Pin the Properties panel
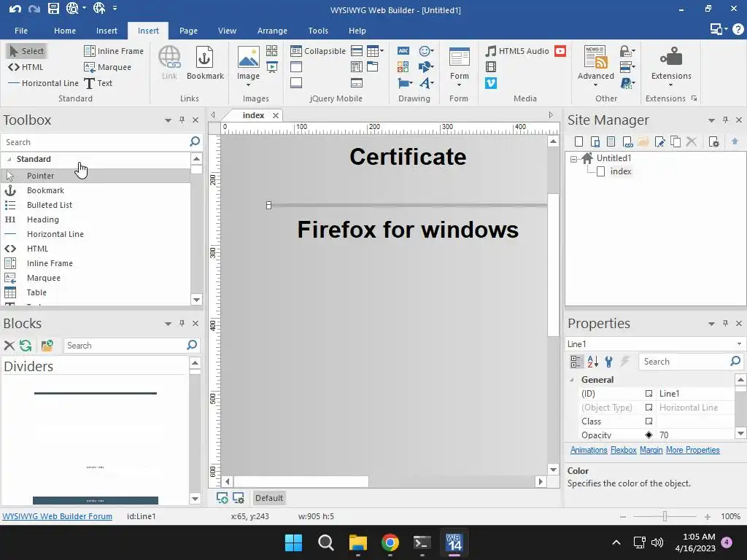 (x=726, y=323)
